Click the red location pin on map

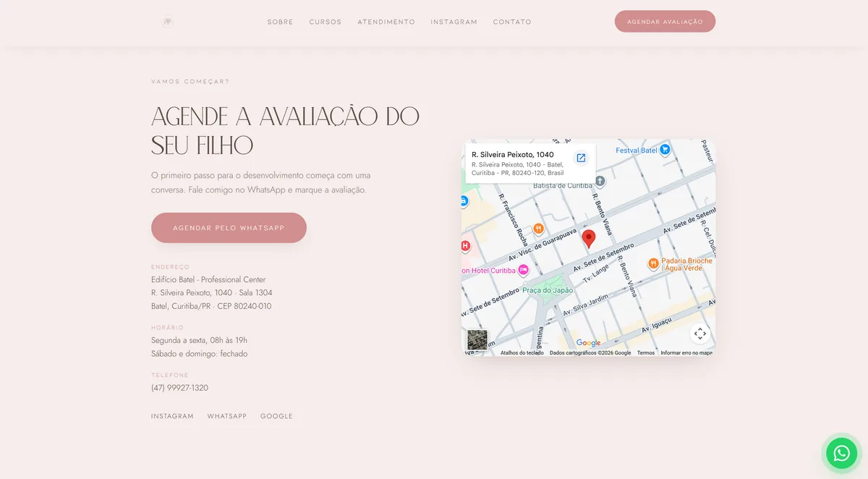coord(589,239)
